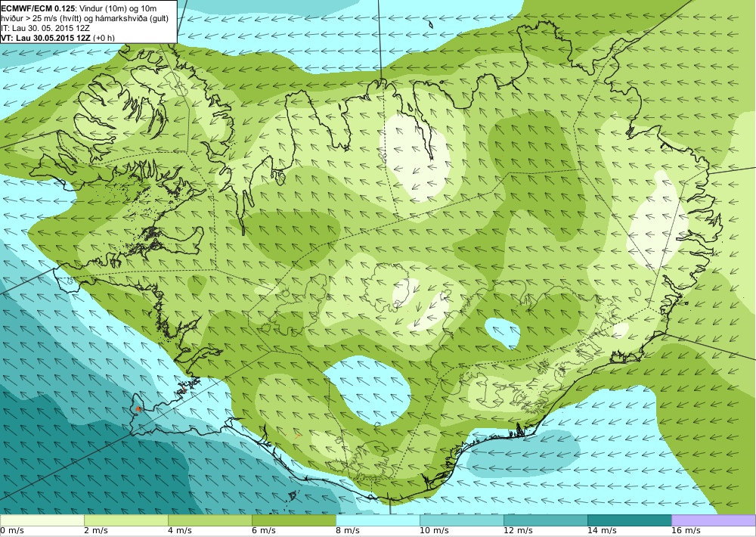The image size is (756, 537).
Task: Click the 'hviður > 25 m/s' legend line
Action: pyautogui.click(x=85, y=18)
